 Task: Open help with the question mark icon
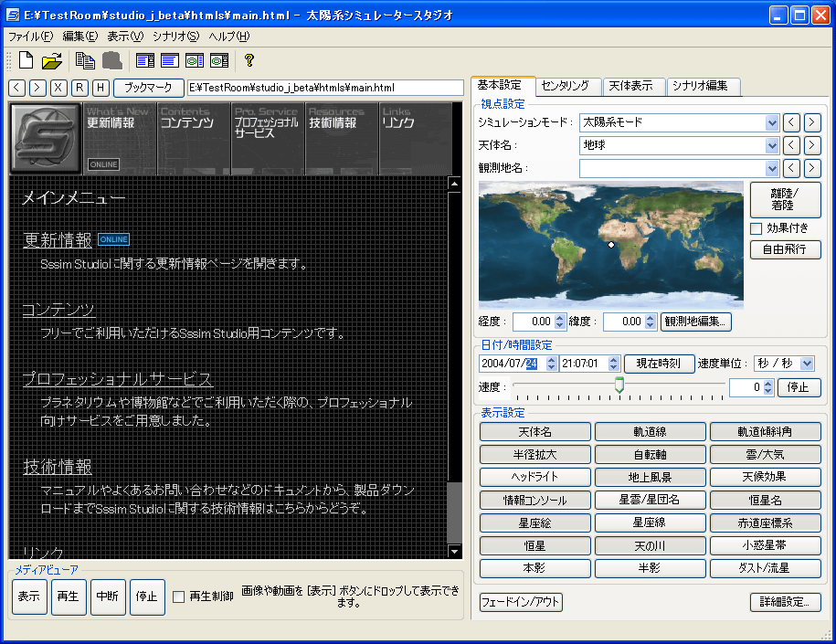point(249,60)
